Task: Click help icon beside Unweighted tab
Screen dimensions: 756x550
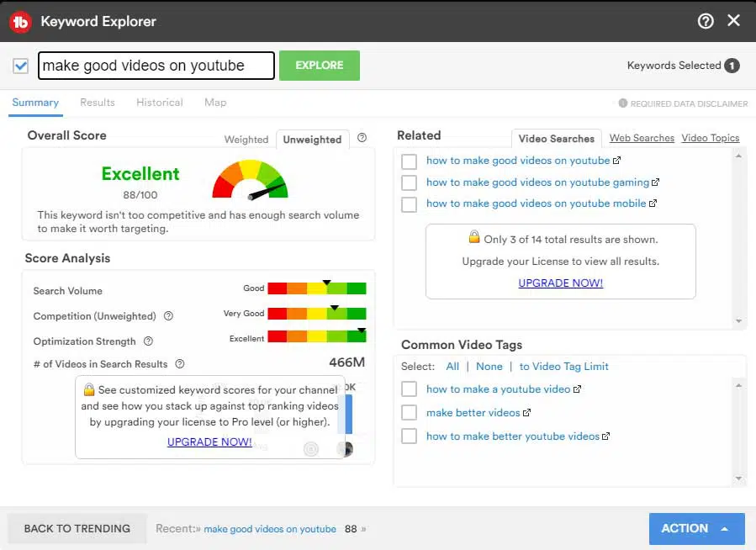Action: (x=362, y=138)
